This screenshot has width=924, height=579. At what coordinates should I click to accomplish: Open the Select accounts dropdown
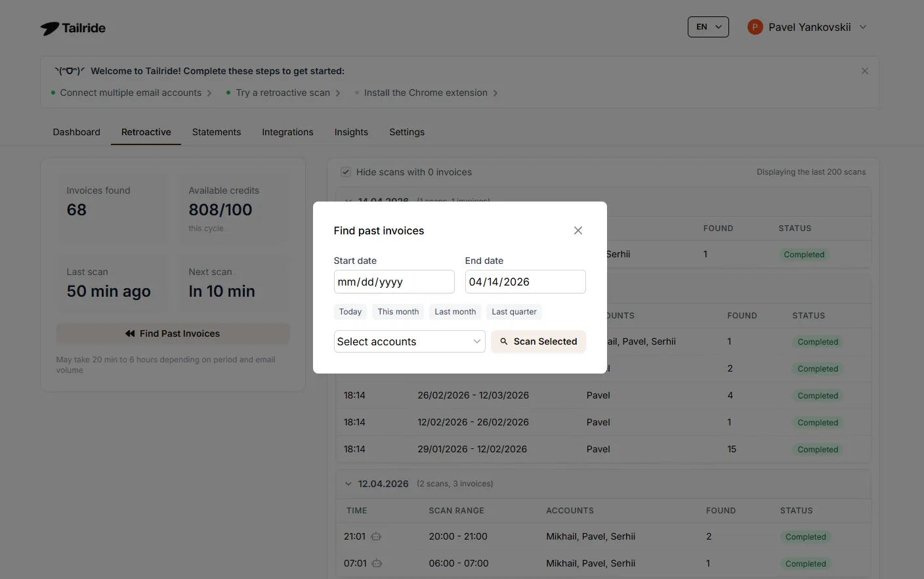[x=409, y=341]
